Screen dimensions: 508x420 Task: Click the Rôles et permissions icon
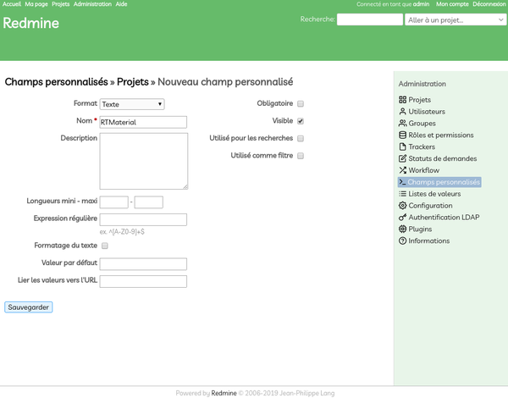click(402, 135)
